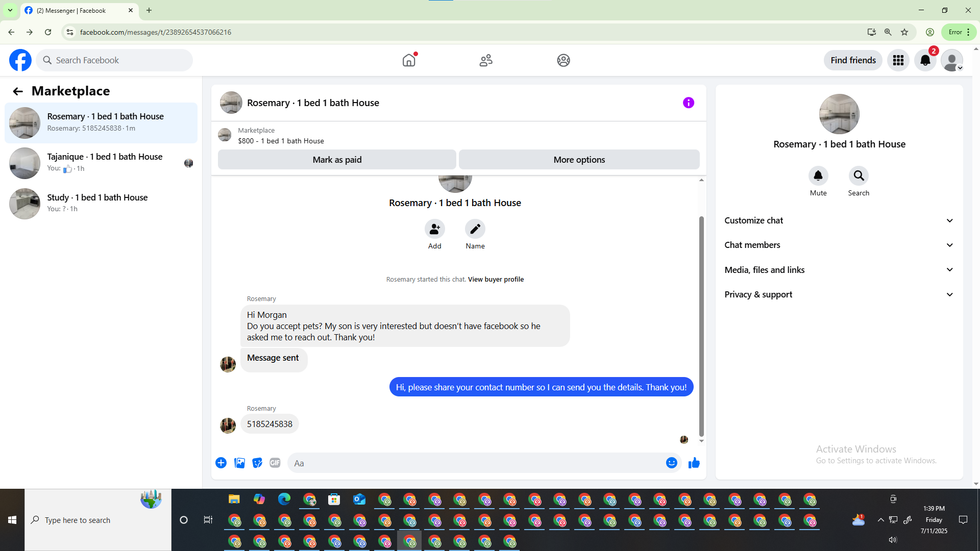Open a new browser tab
Viewport: 980px width, 551px height.
click(149, 10)
